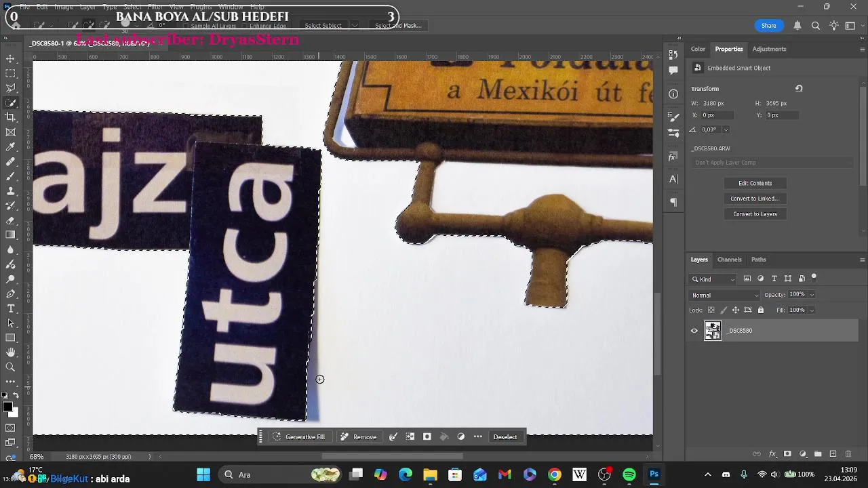The height and width of the screenshot is (488, 868).
Task: Select the Quick Selection tool
Action: (11, 103)
